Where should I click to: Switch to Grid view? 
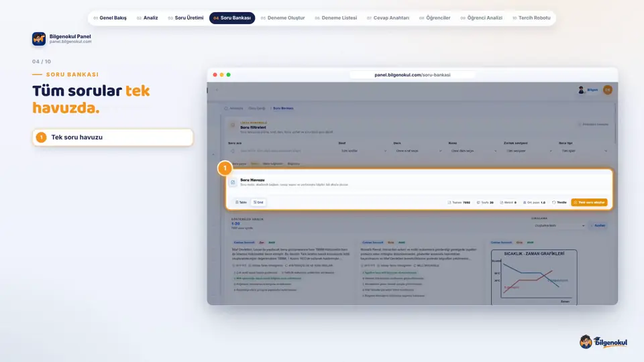[258, 202]
